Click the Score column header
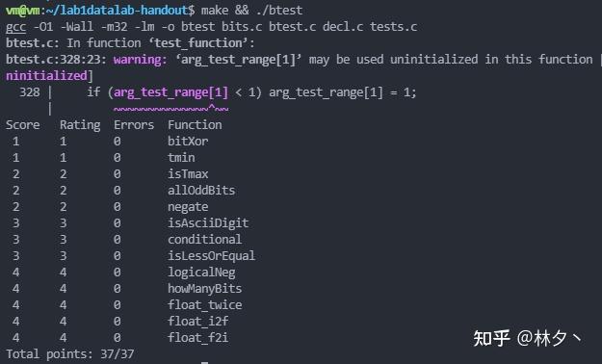The width and height of the screenshot is (602, 364). pos(23,125)
